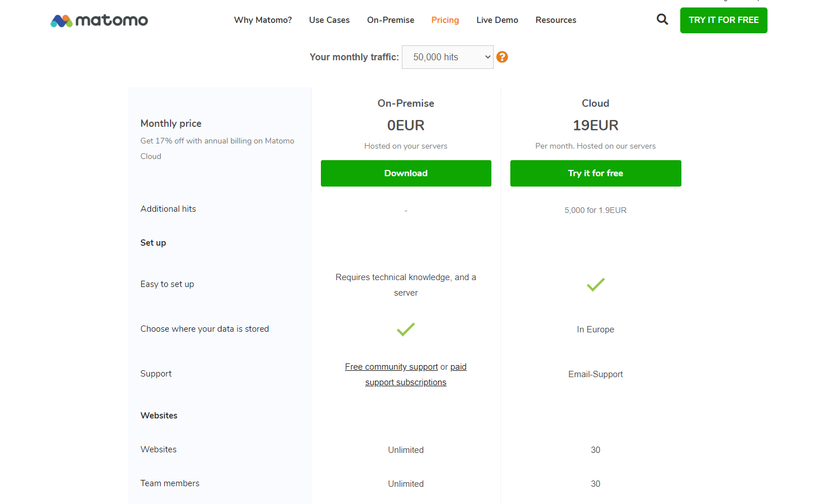Open the On-Premise nav menu item

click(x=391, y=20)
